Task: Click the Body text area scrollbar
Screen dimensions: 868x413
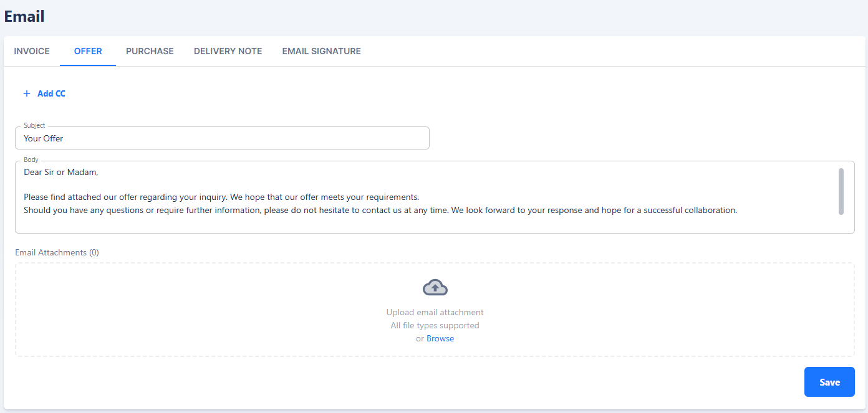Action: click(841, 191)
